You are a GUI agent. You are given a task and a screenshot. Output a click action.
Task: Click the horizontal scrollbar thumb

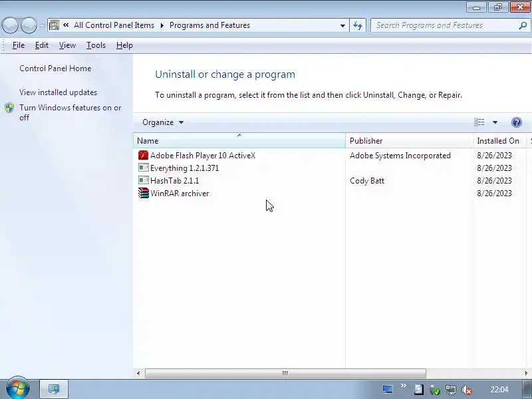point(285,373)
